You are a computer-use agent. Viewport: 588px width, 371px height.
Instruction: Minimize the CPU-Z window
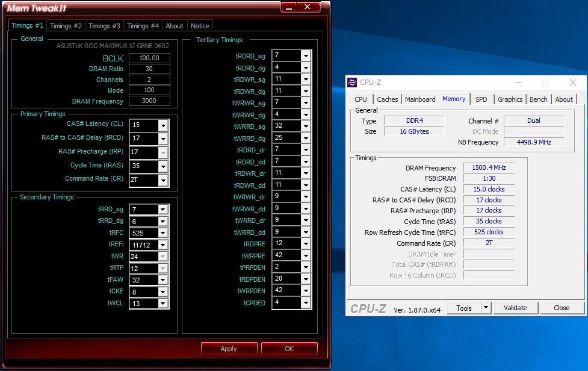pyautogui.click(x=518, y=83)
